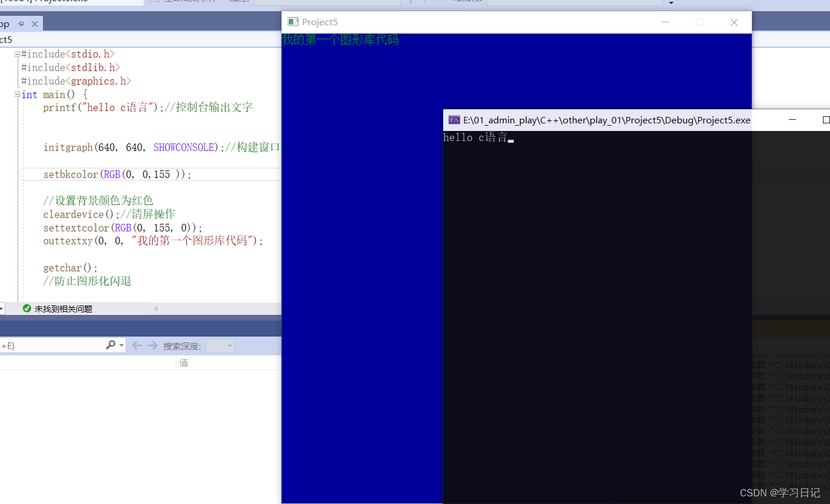Collapse the int main() function outline toggle
The height and width of the screenshot is (504, 830).
[x=17, y=95]
